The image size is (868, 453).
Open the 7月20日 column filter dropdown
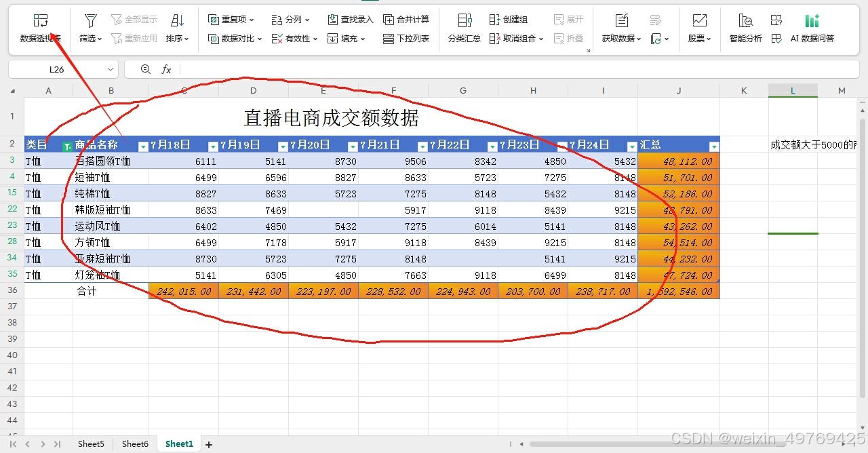[x=353, y=146]
